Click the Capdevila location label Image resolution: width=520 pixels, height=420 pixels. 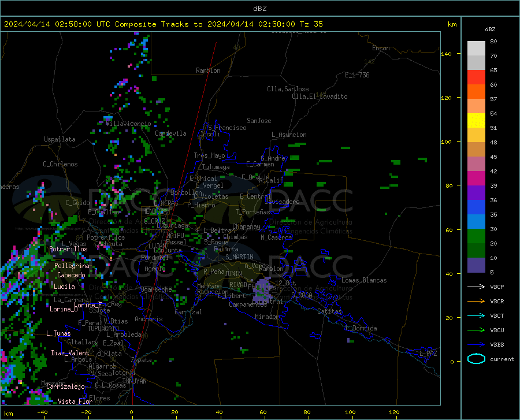click(170, 133)
